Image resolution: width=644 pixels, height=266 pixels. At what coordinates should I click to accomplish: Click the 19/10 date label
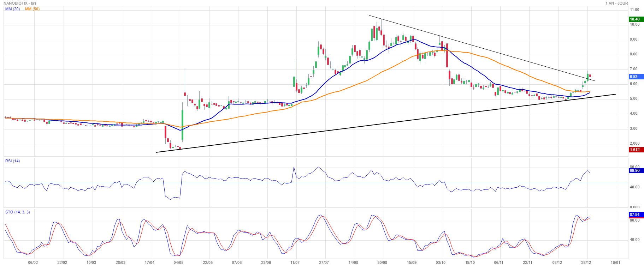(x=469, y=262)
